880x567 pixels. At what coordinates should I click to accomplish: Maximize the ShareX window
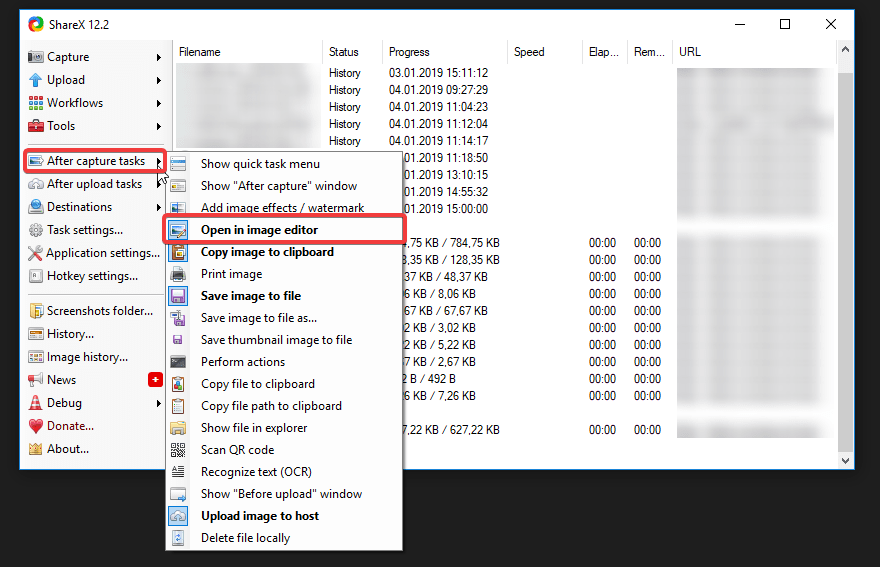[x=785, y=24]
